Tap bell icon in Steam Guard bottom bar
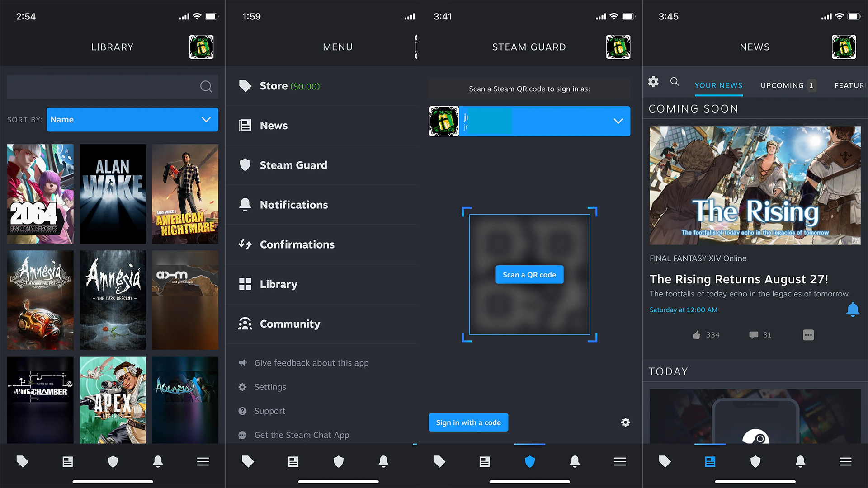The image size is (868, 488). tap(575, 461)
